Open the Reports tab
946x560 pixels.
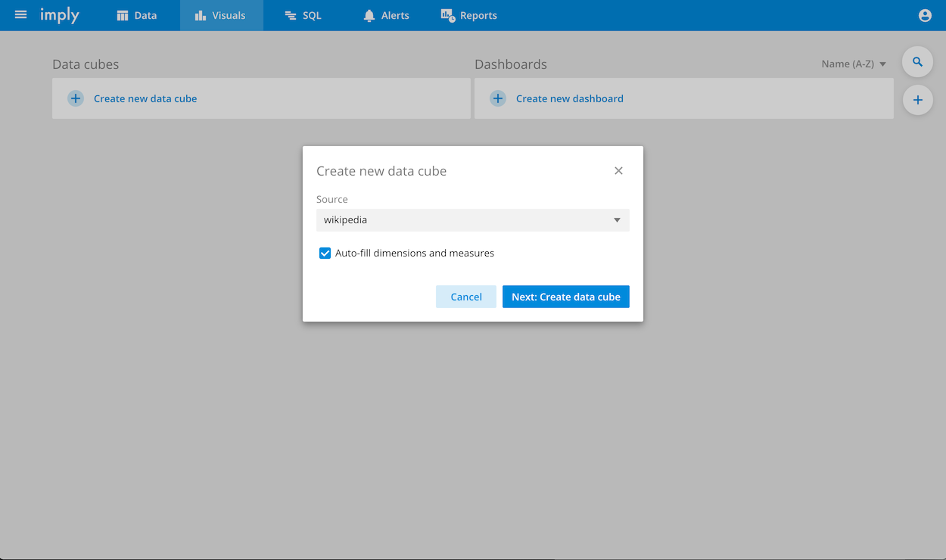point(469,15)
